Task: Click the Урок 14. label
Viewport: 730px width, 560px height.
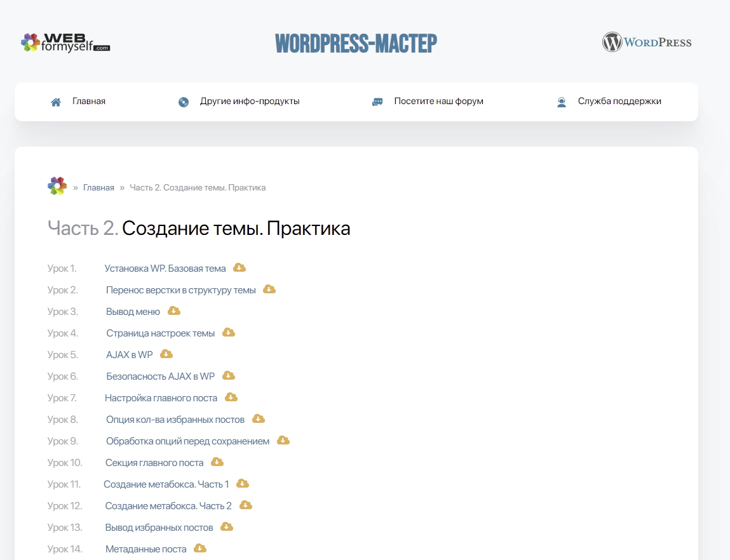Action: [65, 549]
